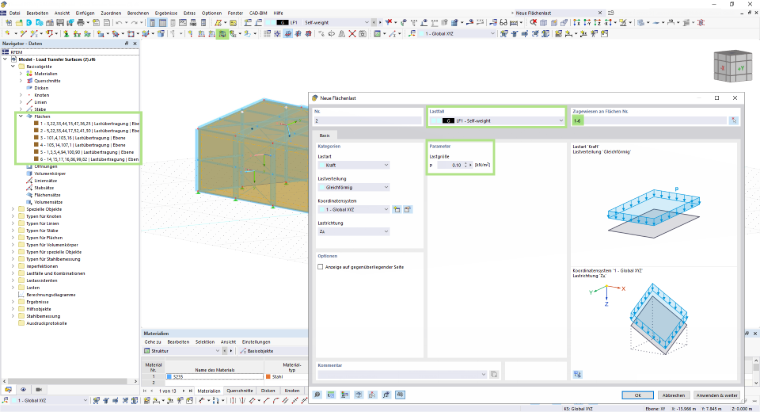The height and width of the screenshot is (412, 760).
Task: Click the Lastfall color swatch in dialog
Action: 448,121
